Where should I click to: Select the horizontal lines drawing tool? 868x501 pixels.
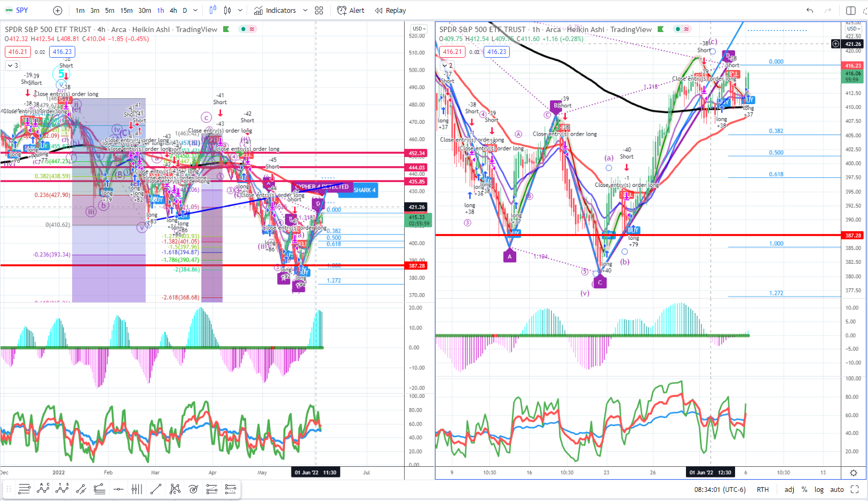[x=24, y=489]
